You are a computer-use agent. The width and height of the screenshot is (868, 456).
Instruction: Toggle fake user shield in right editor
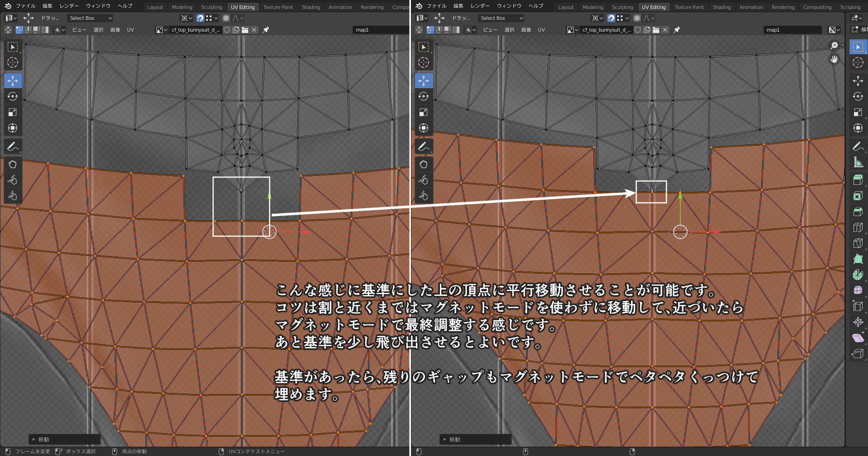coord(638,30)
